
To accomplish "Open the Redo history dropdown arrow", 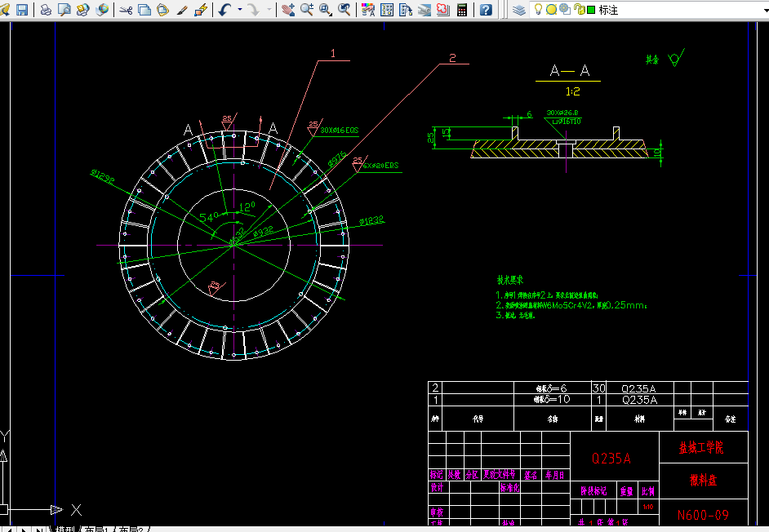I will (270, 10).
